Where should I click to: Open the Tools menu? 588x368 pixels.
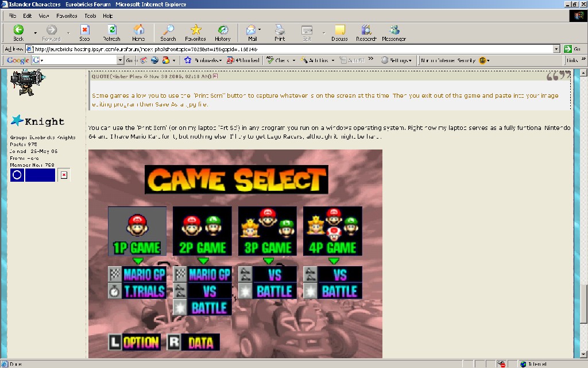click(x=90, y=16)
